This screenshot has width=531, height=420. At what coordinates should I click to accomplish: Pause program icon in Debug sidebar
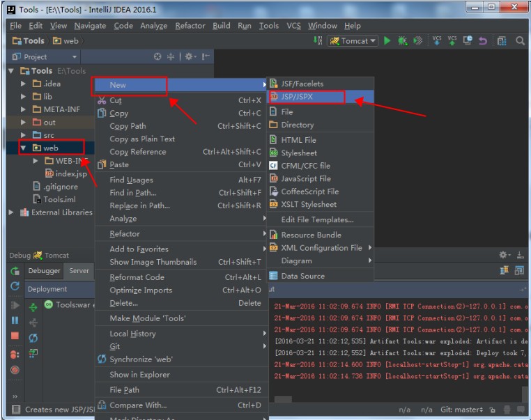click(15, 320)
